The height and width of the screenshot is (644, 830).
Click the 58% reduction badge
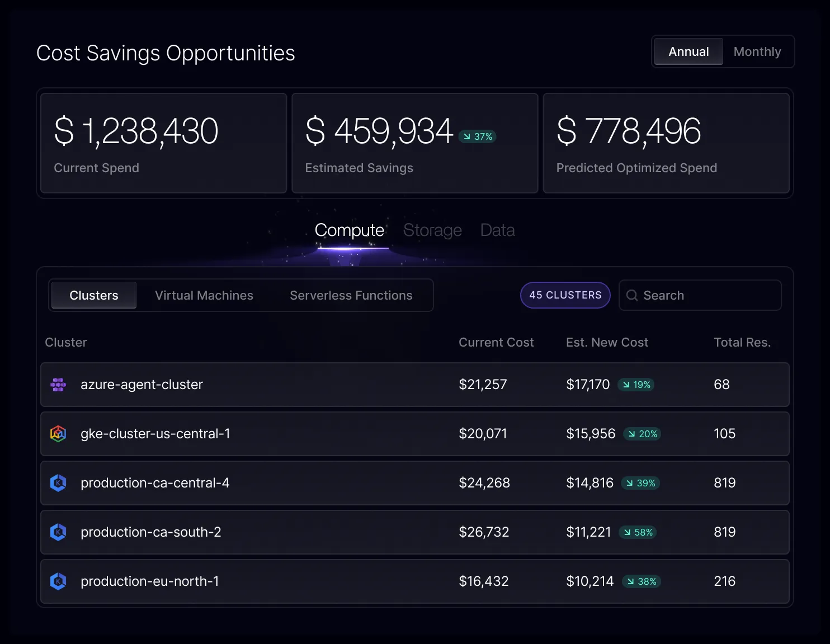(x=638, y=532)
